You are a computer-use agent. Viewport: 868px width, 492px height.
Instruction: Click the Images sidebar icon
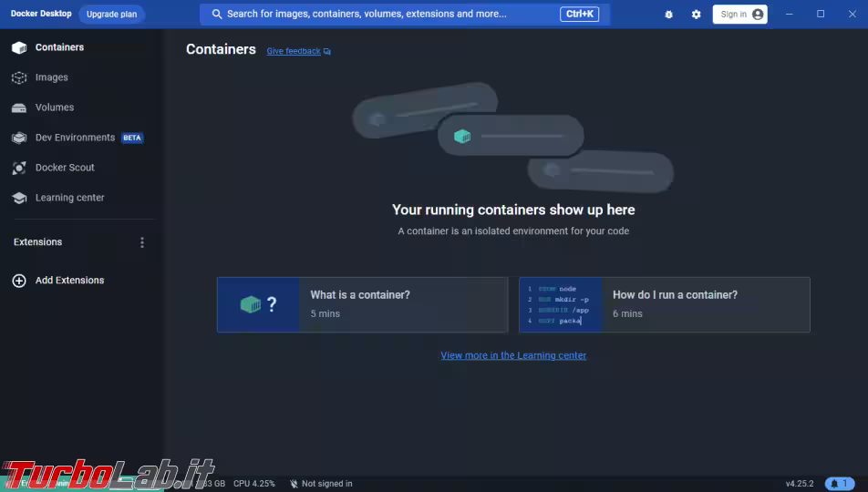pos(19,77)
